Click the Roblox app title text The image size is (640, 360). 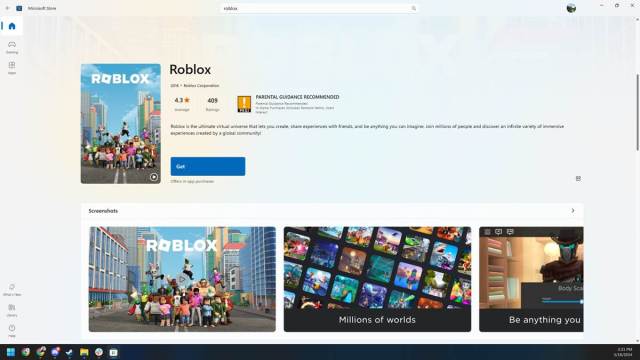click(x=190, y=69)
